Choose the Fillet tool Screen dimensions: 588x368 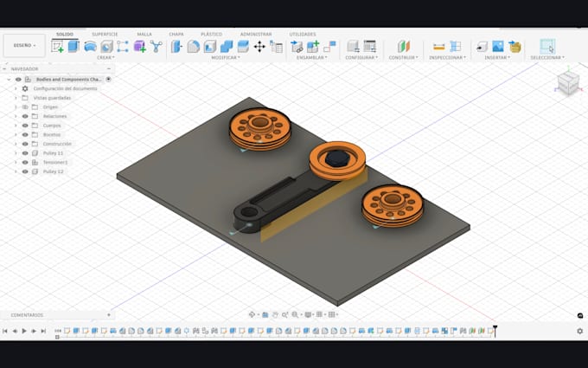coord(193,47)
